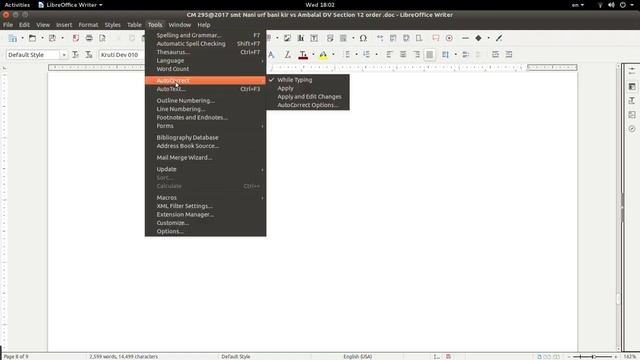Click the New document icon
Image resolution: width=640 pixels, height=360 pixels.
coord(13,38)
